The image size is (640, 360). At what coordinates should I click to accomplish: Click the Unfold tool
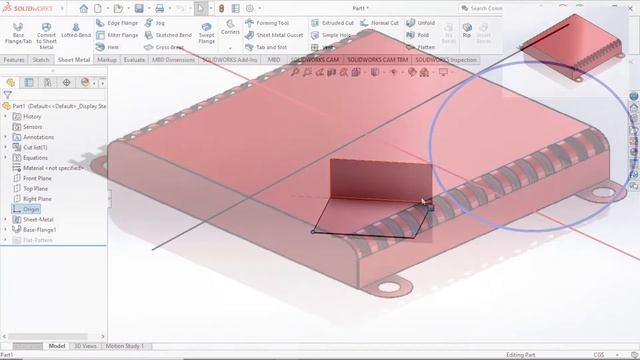click(x=421, y=23)
